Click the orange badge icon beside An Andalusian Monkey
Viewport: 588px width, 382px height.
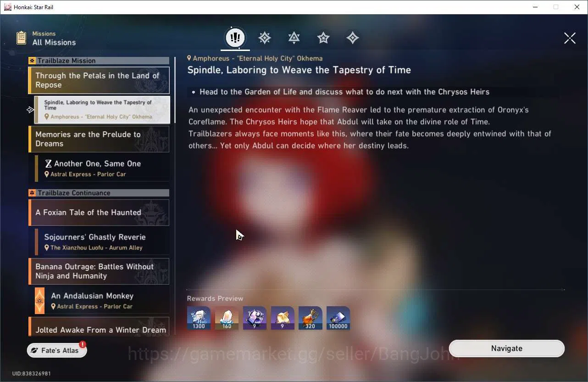(40, 301)
